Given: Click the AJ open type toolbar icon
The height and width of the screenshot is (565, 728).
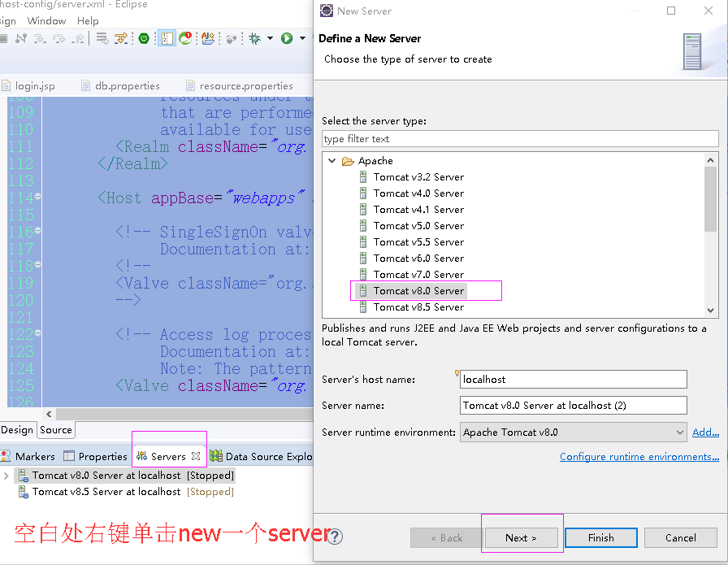Looking at the screenshot, I should 208,38.
